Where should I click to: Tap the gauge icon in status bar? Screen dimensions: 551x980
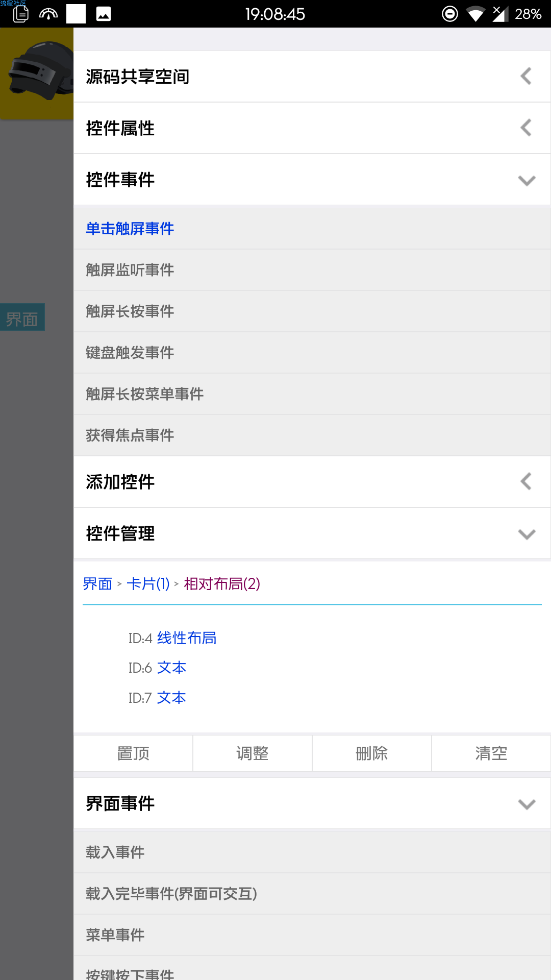(48, 14)
